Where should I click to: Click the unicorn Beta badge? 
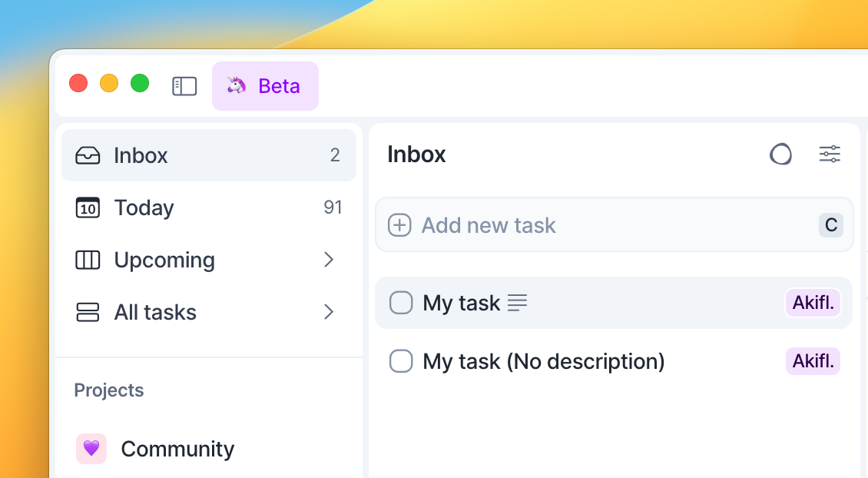coord(265,86)
